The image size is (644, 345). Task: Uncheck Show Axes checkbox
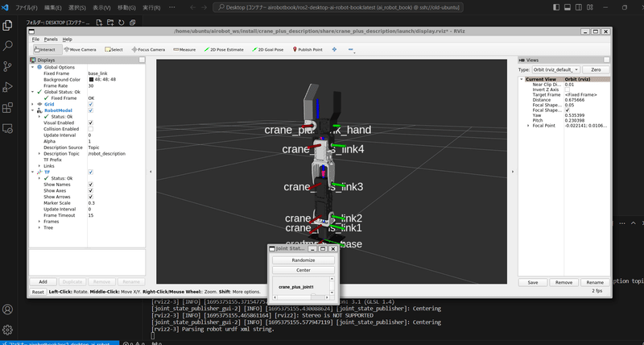coord(90,191)
